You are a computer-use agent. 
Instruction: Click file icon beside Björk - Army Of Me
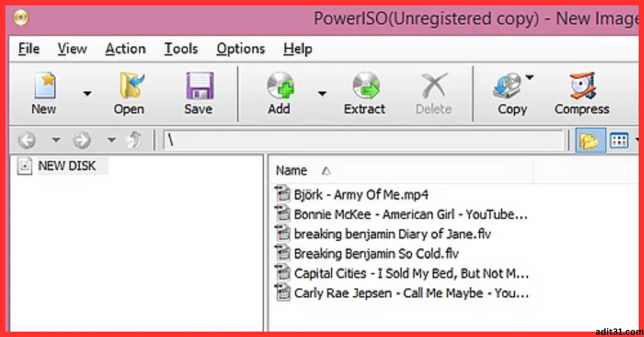[x=282, y=194]
